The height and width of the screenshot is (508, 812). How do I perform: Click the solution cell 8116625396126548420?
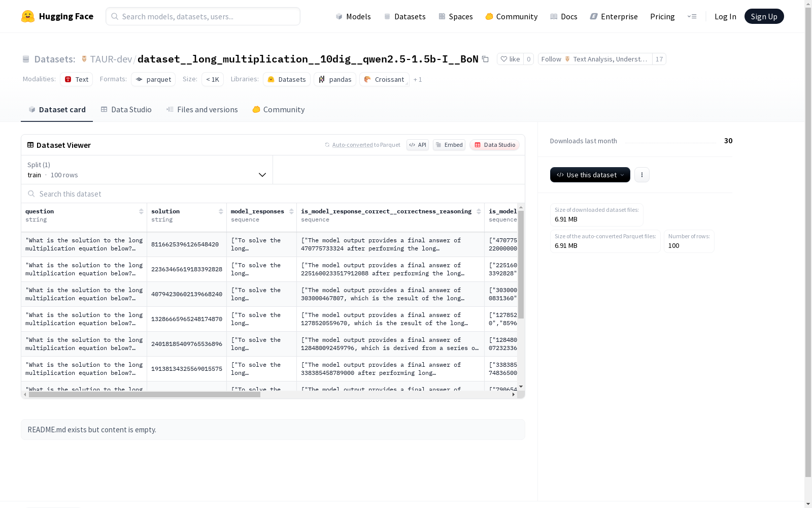click(x=187, y=244)
